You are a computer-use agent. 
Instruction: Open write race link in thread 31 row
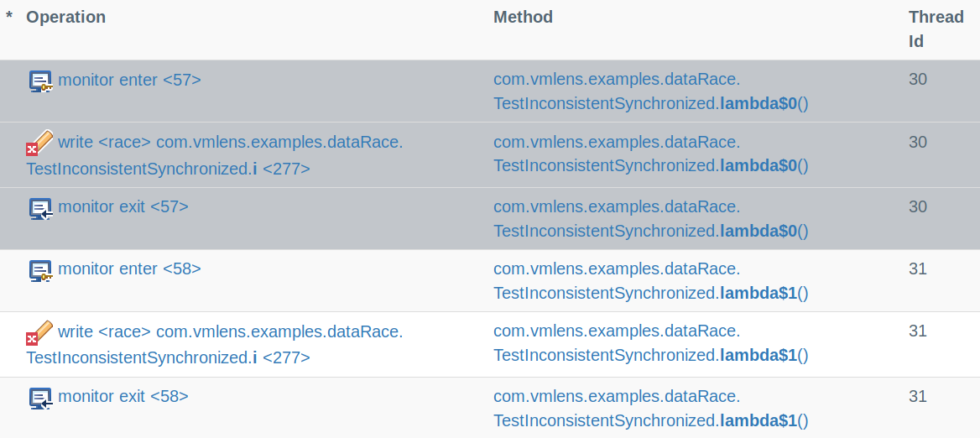(215, 345)
